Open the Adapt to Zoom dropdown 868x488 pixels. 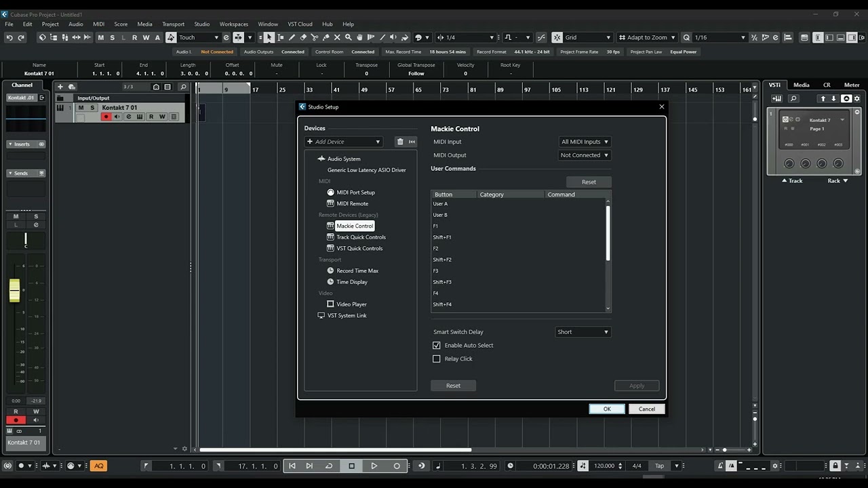coord(647,37)
